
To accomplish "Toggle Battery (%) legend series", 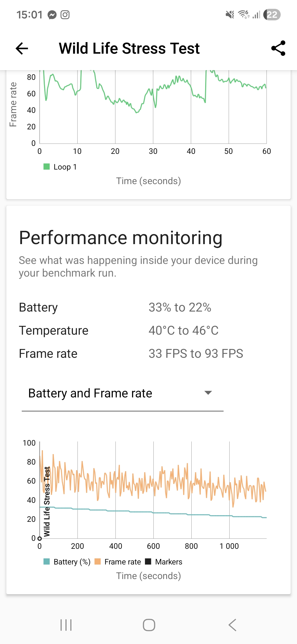I will point(67,562).
